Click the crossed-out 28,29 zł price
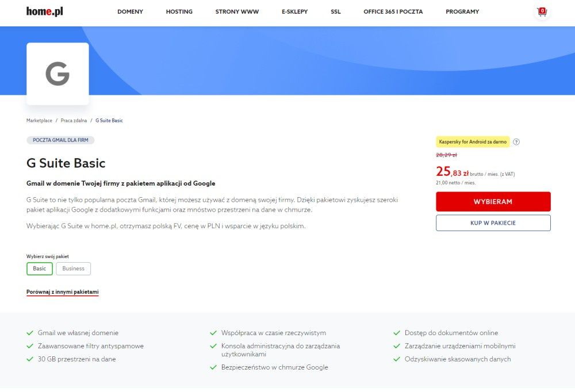575x392 pixels. click(x=446, y=155)
